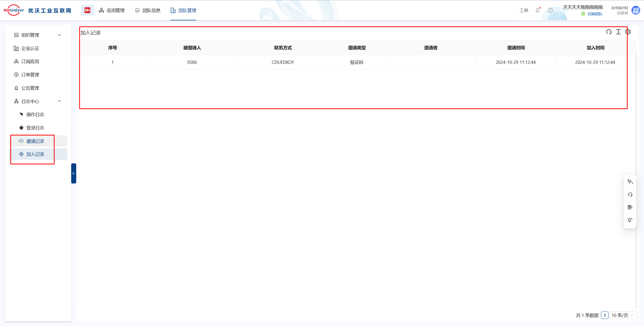Screen dimensions: 644x326
Task: Select 邀请记录 in the sidebar
Action: point(35,141)
